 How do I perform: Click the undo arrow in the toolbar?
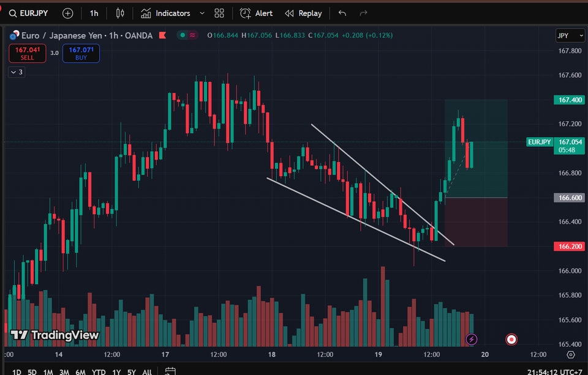click(x=341, y=13)
